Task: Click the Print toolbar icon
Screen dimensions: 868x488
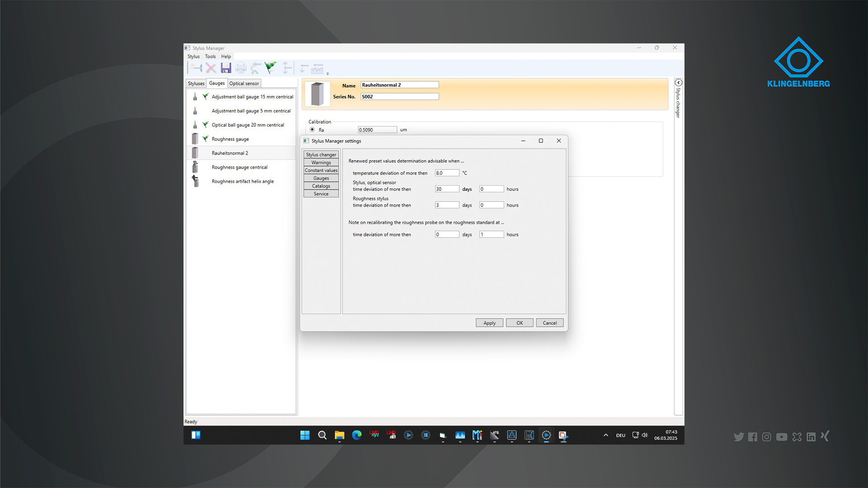Action: pyautogui.click(x=241, y=68)
